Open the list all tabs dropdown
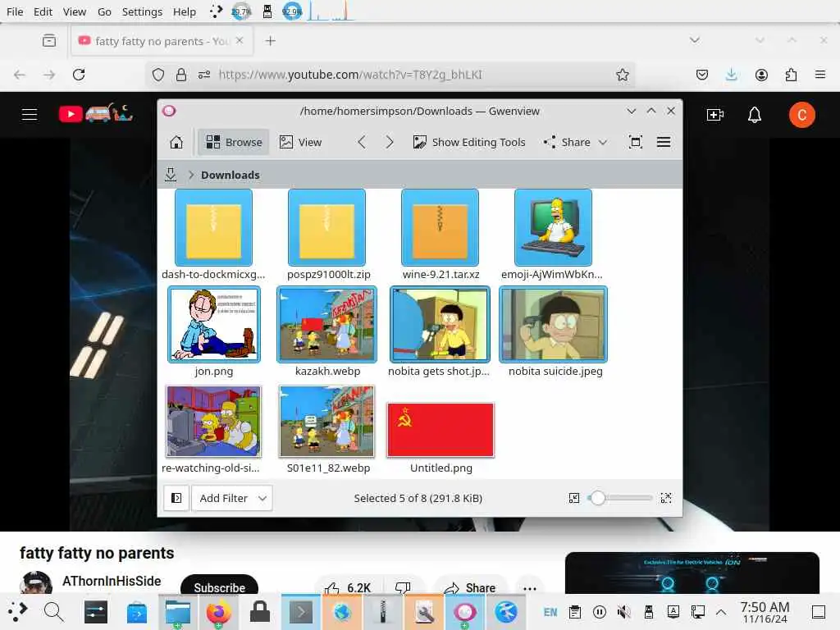840x630 pixels. 695,40
